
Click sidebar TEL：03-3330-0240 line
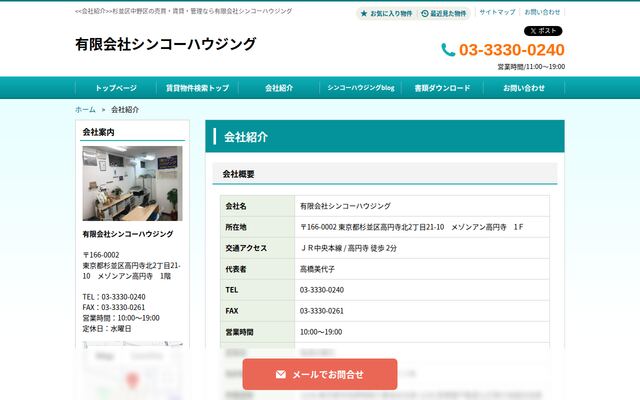click(114, 297)
